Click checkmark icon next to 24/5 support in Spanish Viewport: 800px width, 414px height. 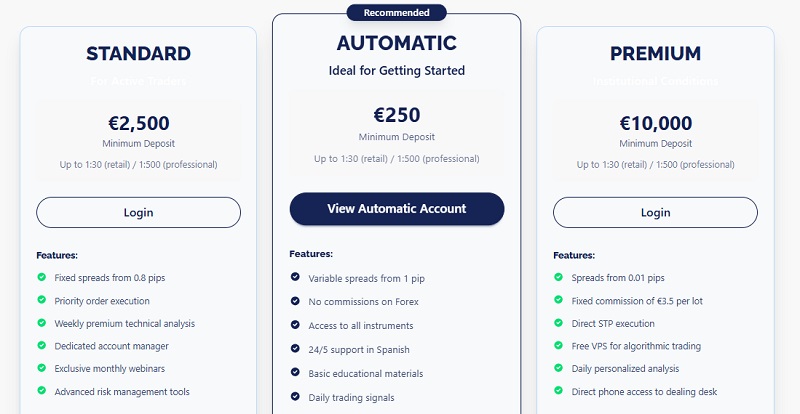coord(295,349)
